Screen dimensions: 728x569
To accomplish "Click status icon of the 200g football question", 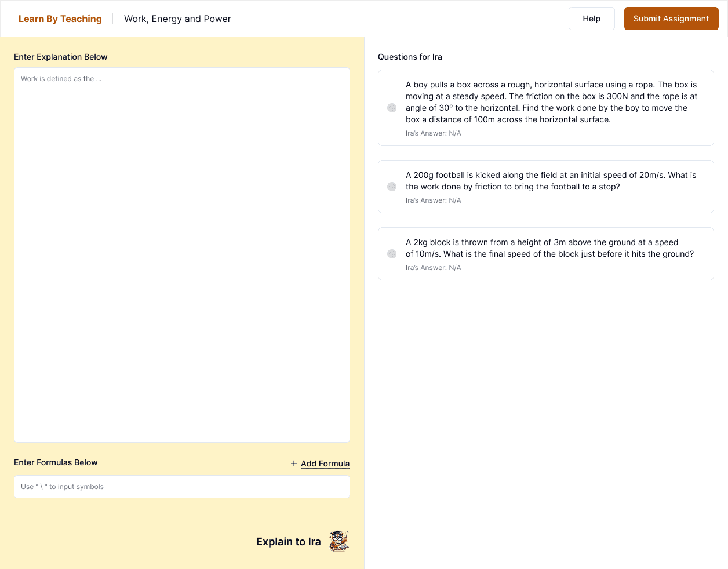I will 392,187.
